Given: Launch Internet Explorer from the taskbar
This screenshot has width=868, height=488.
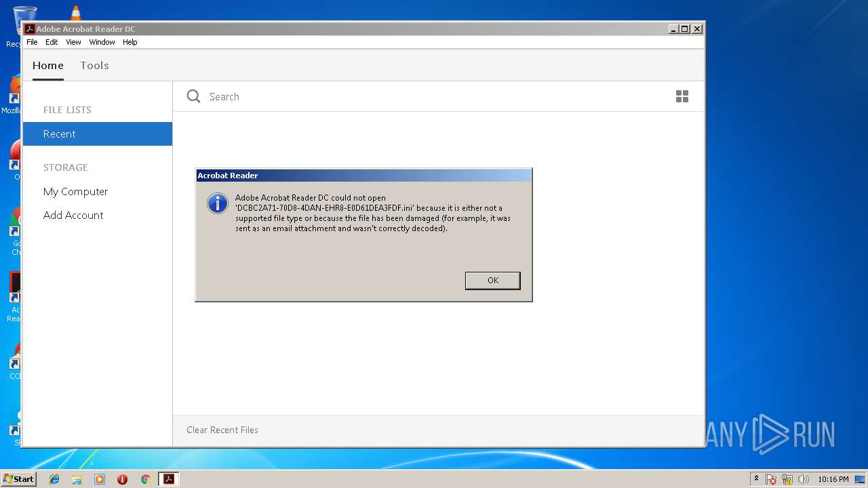Looking at the screenshot, I should (54, 479).
